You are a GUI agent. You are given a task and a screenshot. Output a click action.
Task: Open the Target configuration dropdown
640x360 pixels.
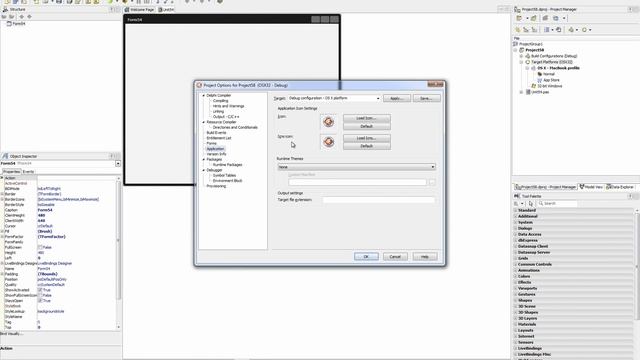pyautogui.click(x=378, y=98)
